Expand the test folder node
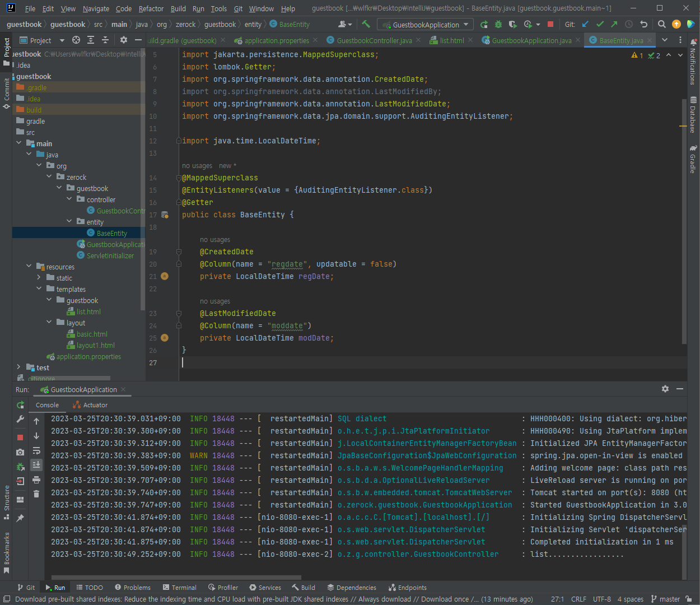The width and height of the screenshot is (700, 605). coord(19,367)
